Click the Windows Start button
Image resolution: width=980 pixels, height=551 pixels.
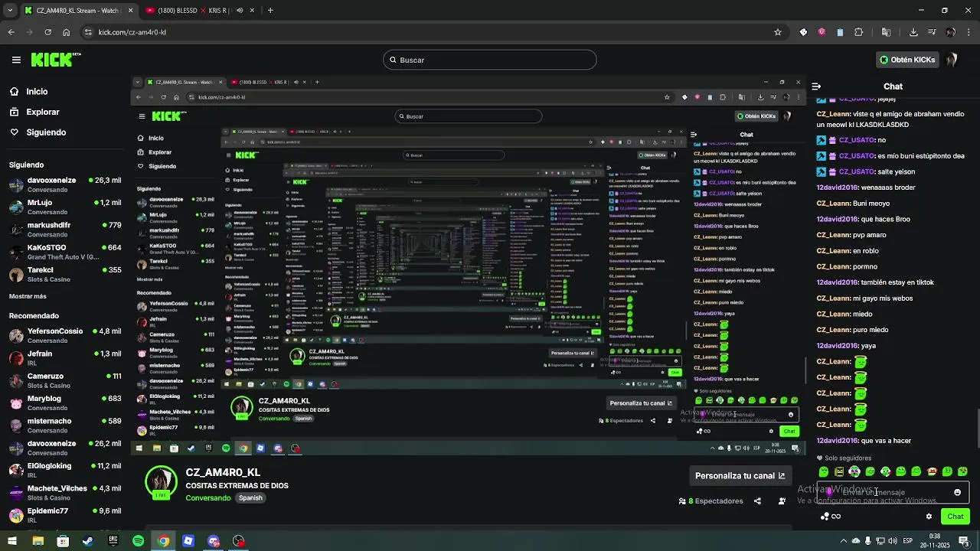12,541
